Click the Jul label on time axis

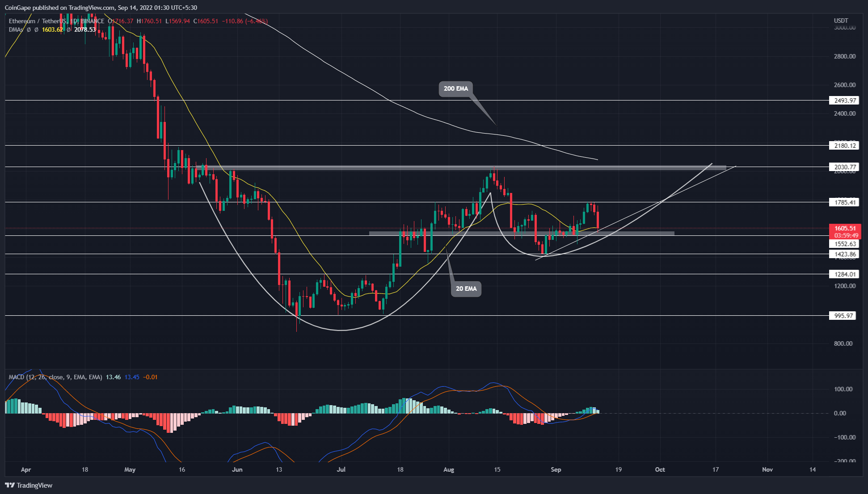pos(341,469)
